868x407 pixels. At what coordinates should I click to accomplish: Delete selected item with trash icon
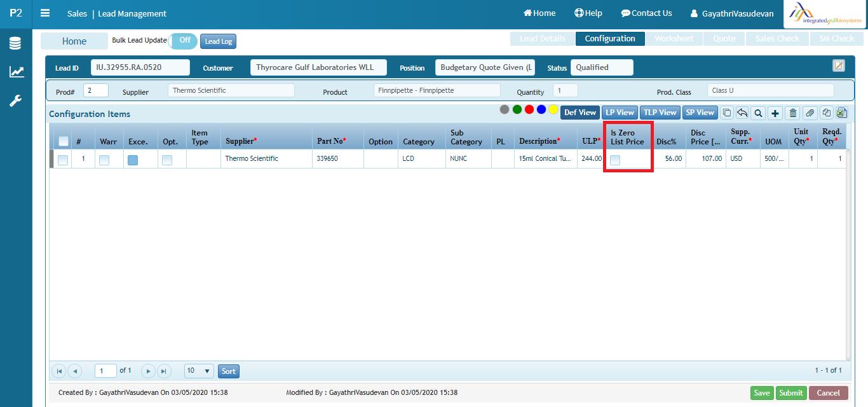tap(792, 113)
